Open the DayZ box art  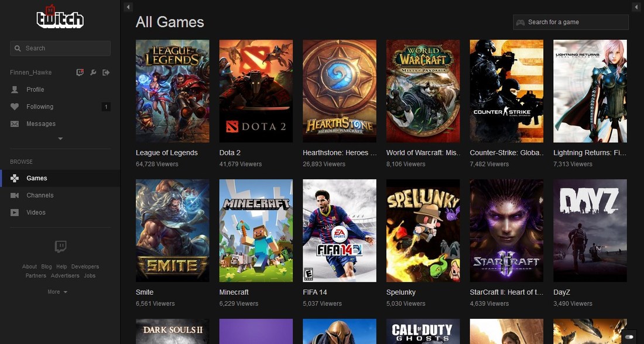(590, 230)
